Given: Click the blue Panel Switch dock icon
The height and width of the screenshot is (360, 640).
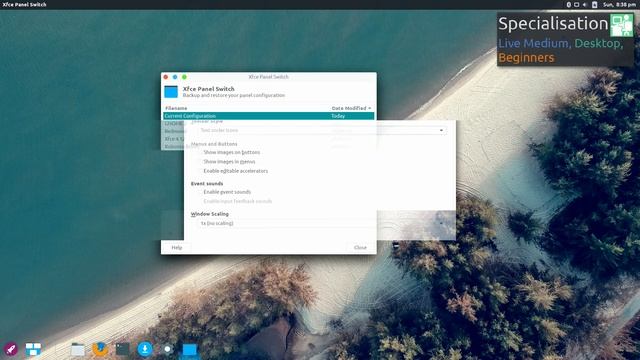Looking at the screenshot, I should pos(189,350).
